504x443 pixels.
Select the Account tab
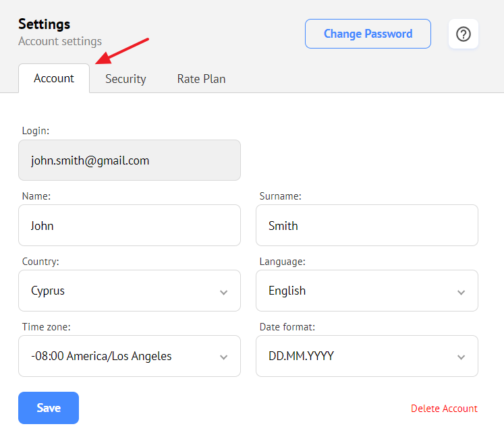coord(54,78)
